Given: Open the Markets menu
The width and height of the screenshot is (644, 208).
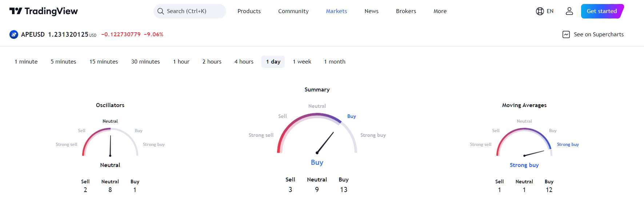Looking at the screenshot, I should [x=336, y=11].
